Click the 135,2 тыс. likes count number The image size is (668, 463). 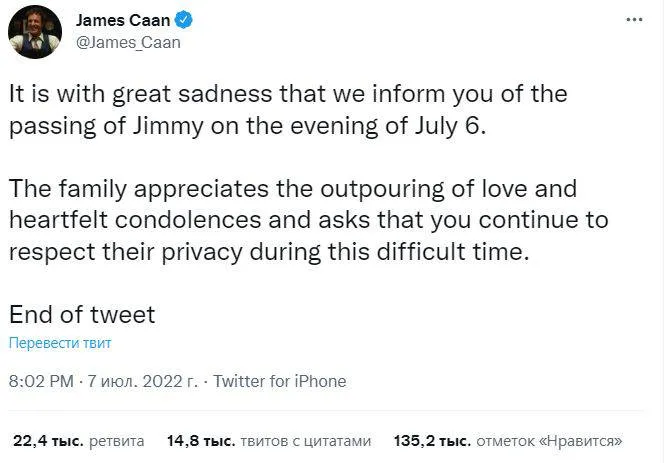(x=432, y=441)
